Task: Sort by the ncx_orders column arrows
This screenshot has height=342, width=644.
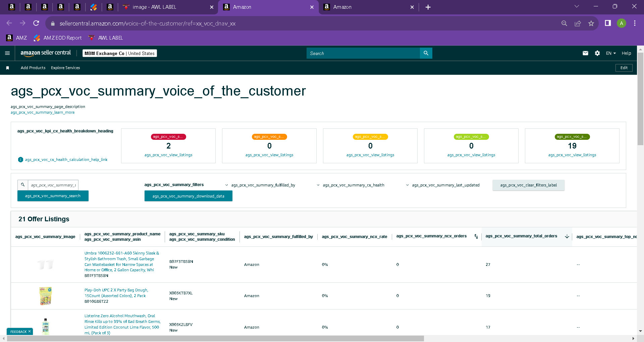Action: 476,236
